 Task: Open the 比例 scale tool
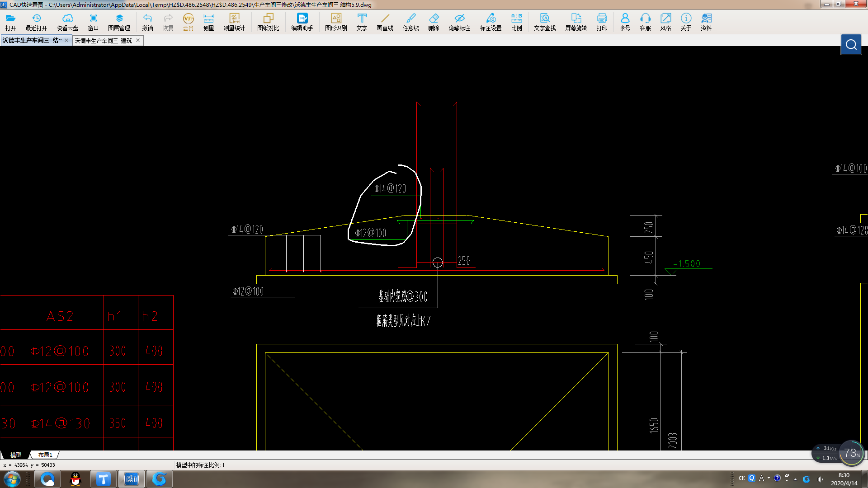pos(516,22)
